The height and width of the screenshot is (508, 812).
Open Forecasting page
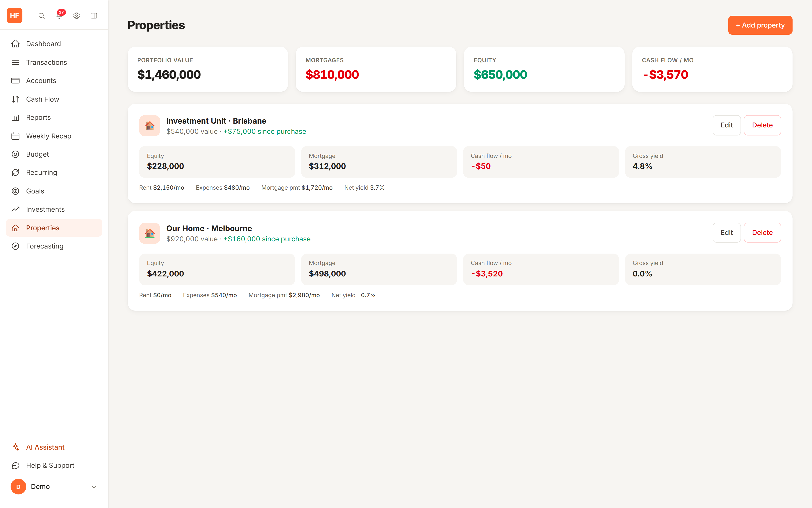point(54,246)
